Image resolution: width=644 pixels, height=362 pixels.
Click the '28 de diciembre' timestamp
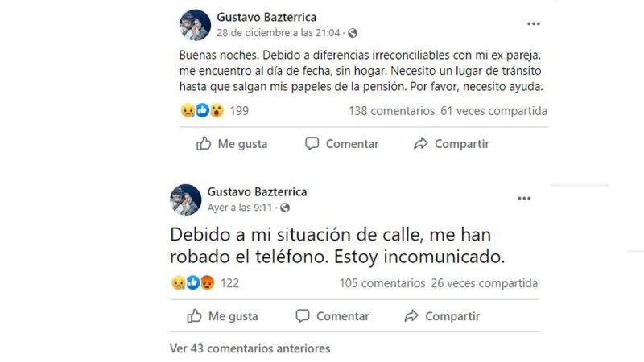[279, 33]
